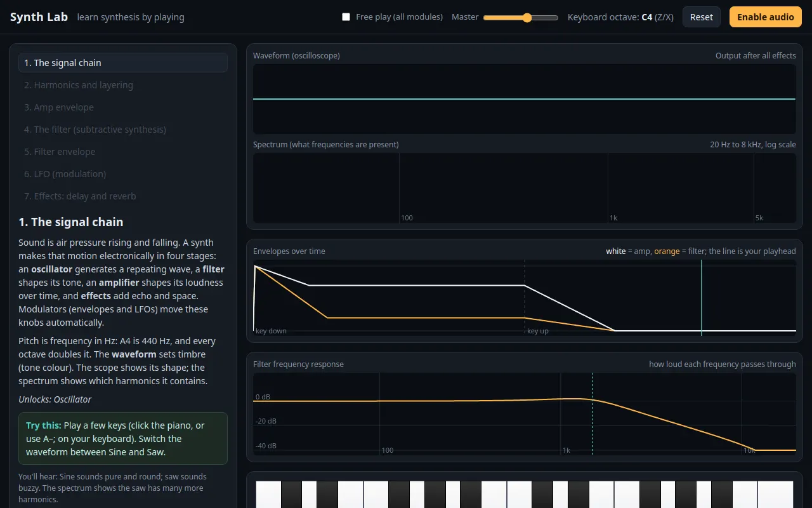Click the "Output after all effects" label
This screenshot has height=508, width=812.
[x=756, y=56]
